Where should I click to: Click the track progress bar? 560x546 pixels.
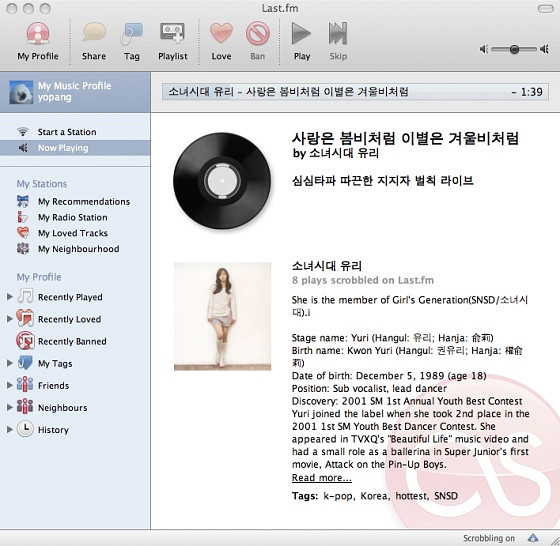tap(355, 92)
